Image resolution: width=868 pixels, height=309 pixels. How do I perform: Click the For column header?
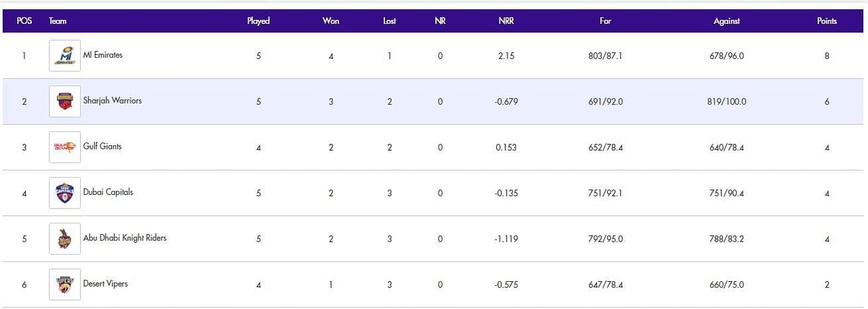[x=606, y=21]
